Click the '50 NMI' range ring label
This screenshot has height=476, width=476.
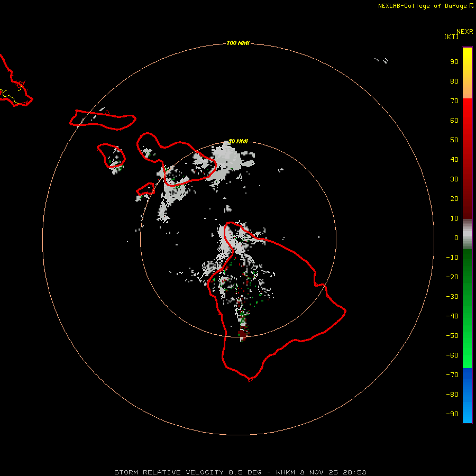click(x=237, y=141)
